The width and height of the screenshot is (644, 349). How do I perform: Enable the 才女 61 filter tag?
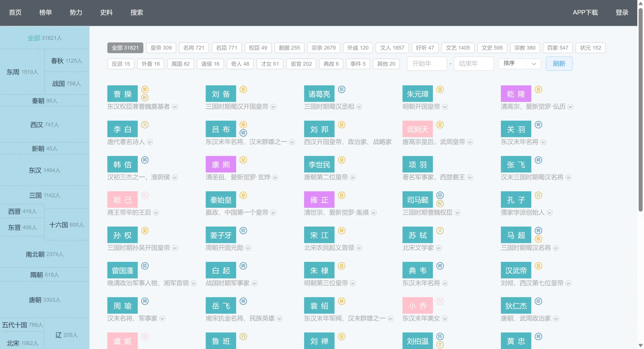270,64
